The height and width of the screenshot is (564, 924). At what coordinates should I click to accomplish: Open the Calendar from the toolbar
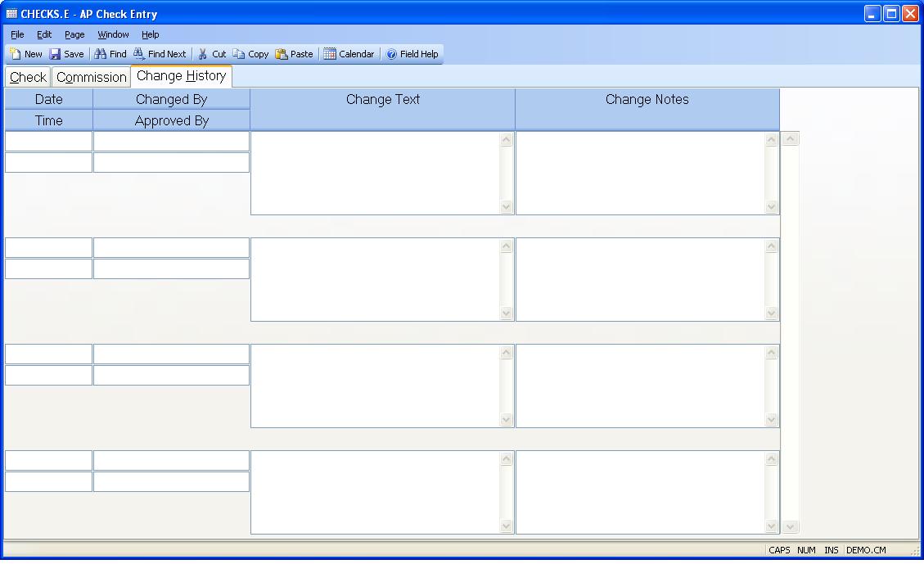click(330, 54)
